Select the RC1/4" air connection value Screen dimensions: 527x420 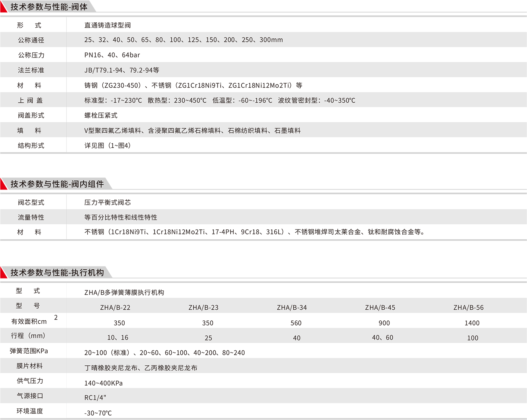point(95,398)
